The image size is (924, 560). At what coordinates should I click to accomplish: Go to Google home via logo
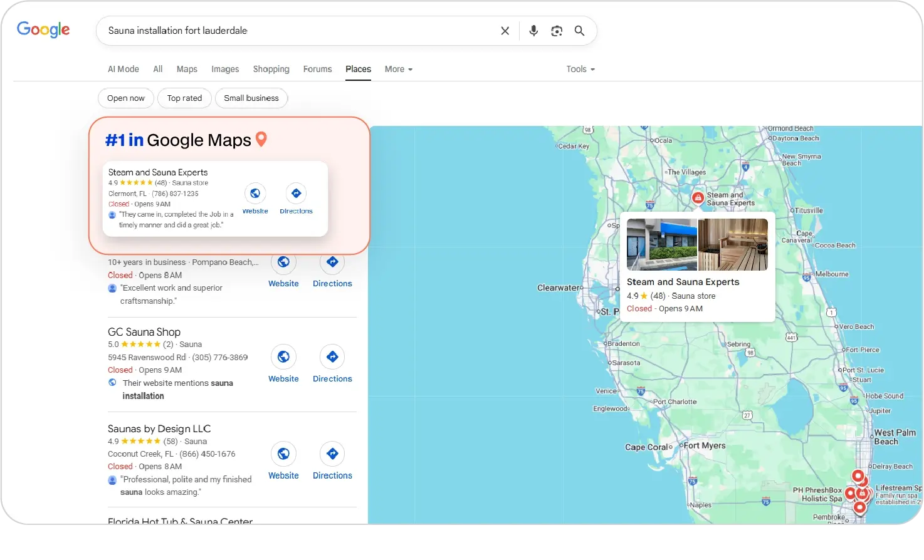click(43, 29)
